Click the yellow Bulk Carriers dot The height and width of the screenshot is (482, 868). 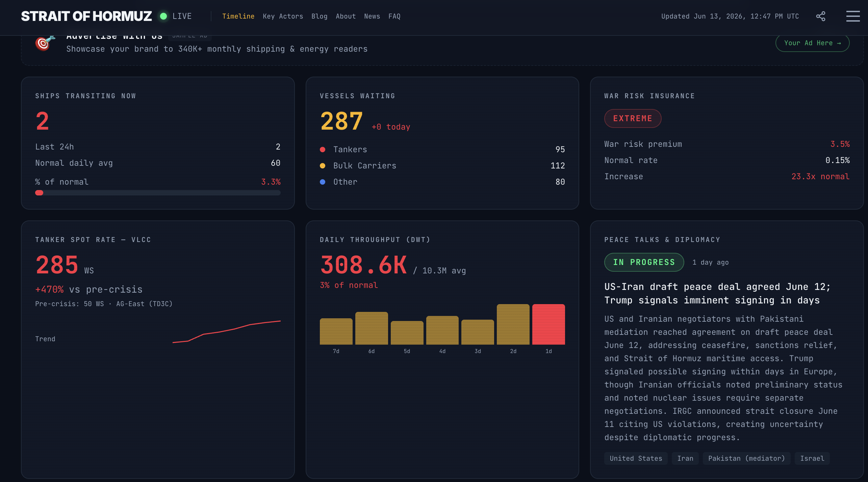323,166
